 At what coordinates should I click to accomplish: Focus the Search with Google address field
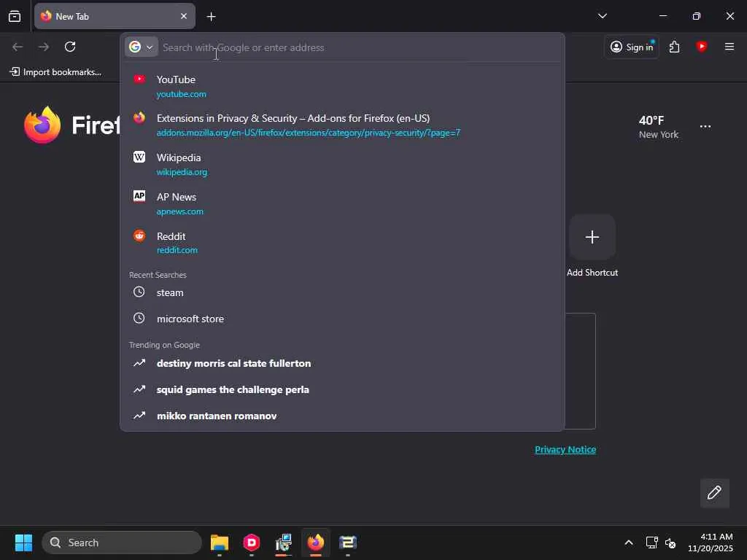pyautogui.click(x=360, y=47)
